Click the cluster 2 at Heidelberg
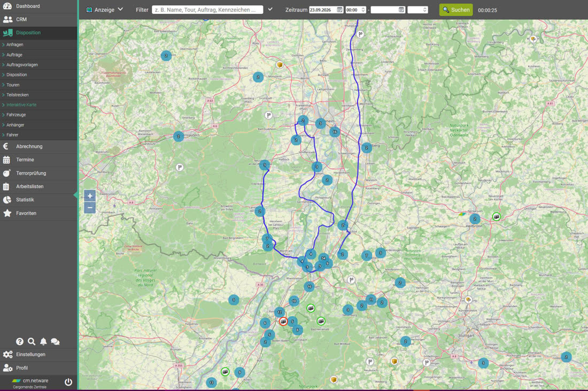588x391 pixels. 366,148
